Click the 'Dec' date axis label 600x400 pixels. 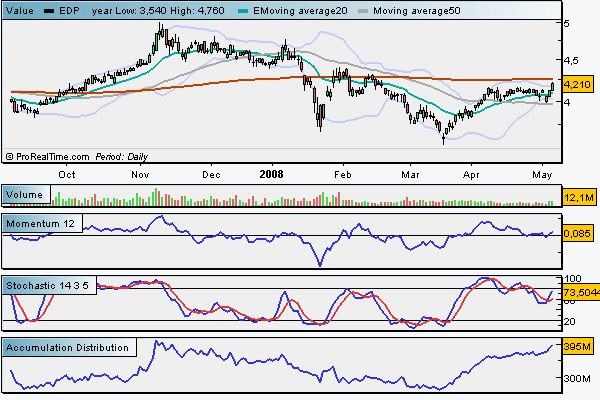tap(211, 175)
